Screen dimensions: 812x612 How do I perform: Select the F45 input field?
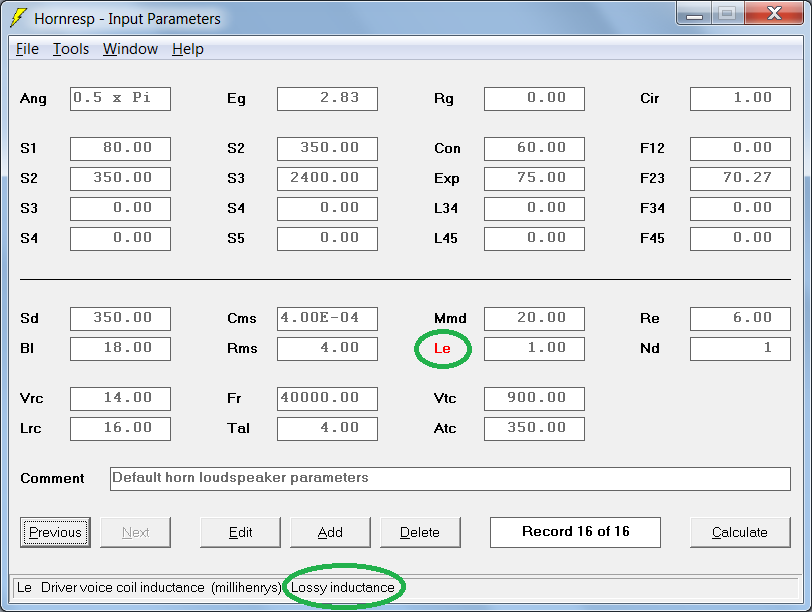pos(740,239)
